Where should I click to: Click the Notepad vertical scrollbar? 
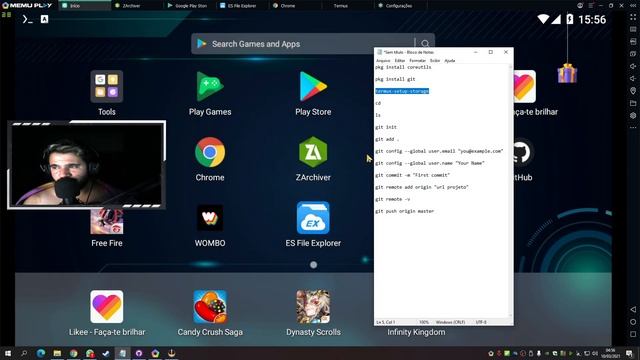tap(511, 191)
